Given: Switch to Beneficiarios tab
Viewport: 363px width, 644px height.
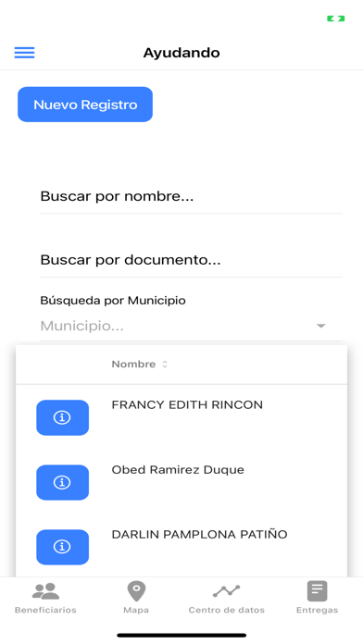Looking at the screenshot, I should (45, 598).
